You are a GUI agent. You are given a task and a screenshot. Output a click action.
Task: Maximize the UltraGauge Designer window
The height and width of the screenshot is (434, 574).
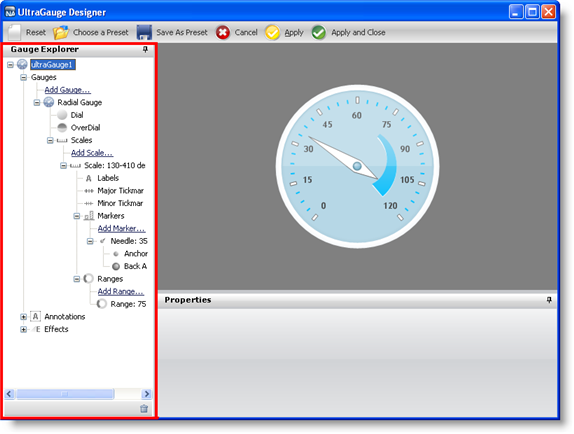pos(532,12)
